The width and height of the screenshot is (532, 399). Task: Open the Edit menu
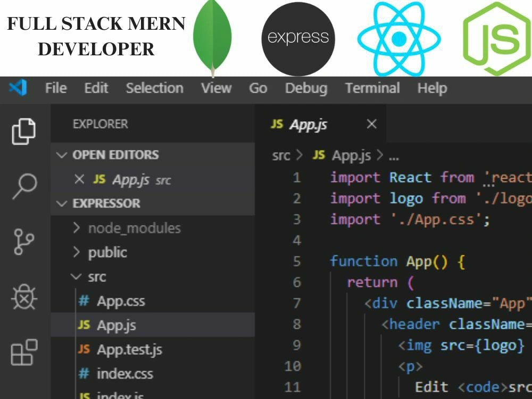coord(96,88)
